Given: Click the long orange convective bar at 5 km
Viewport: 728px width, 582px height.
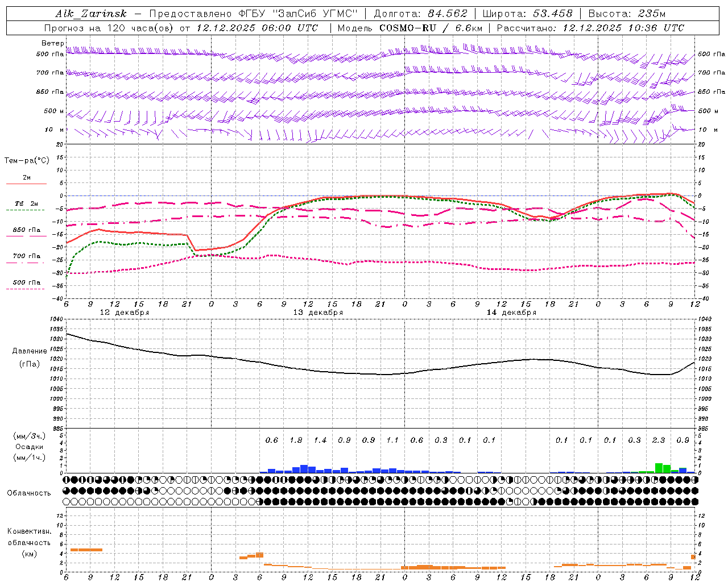Looking at the screenshot, I should coord(86,550).
